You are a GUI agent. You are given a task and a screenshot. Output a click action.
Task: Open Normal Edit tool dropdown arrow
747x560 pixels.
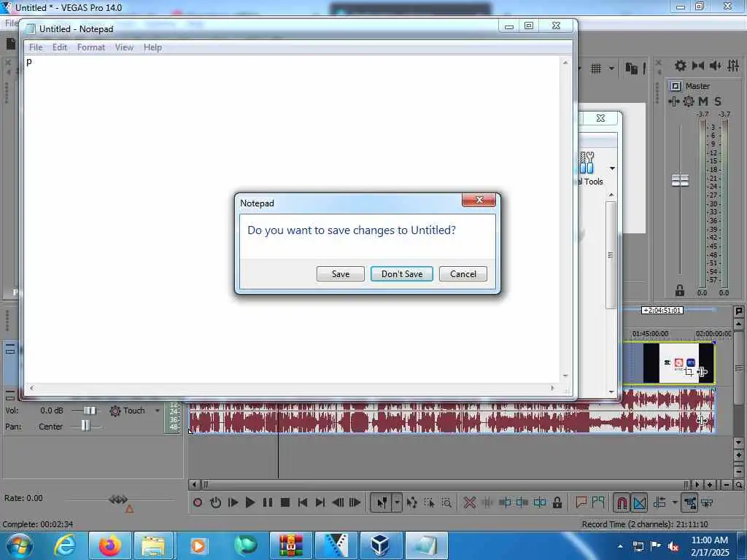tap(397, 502)
